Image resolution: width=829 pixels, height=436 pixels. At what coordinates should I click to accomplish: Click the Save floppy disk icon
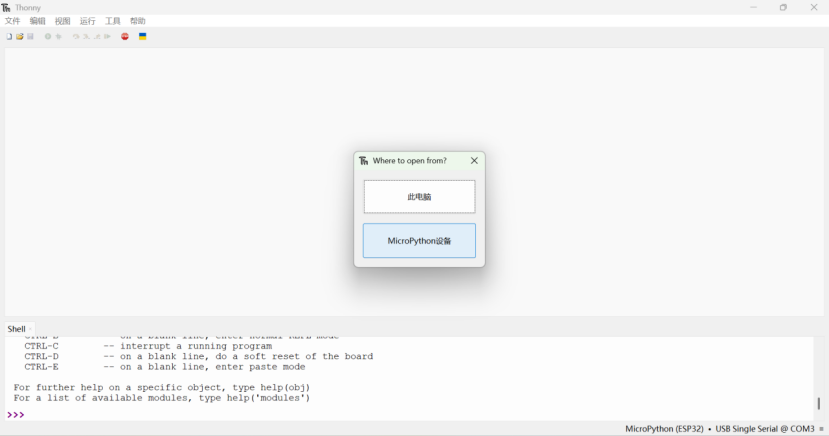click(30, 36)
